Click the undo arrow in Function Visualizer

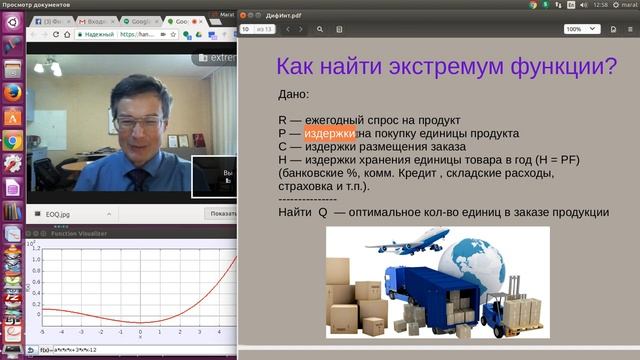[x=31, y=350]
